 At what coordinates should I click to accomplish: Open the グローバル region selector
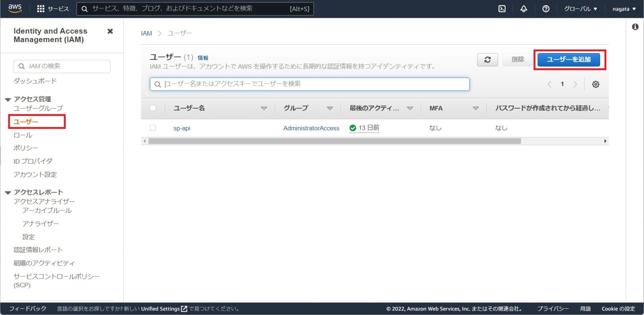point(580,8)
